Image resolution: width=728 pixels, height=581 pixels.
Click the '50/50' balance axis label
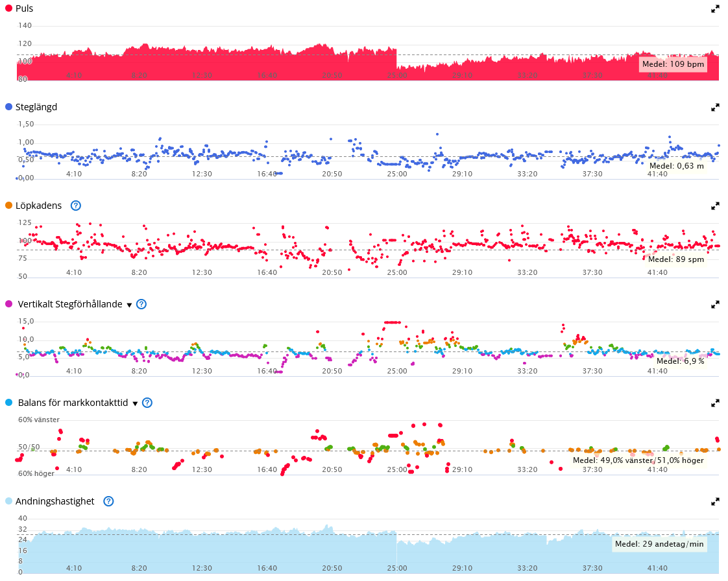tap(29, 447)
